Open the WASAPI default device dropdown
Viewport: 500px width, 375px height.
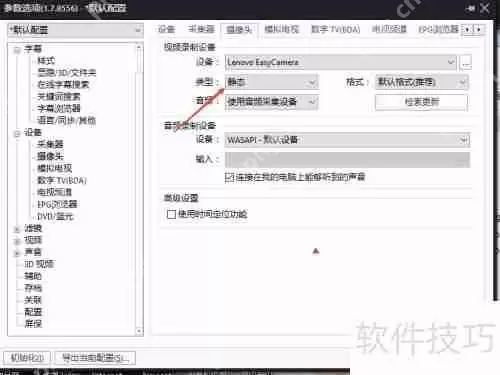[347, 140]
